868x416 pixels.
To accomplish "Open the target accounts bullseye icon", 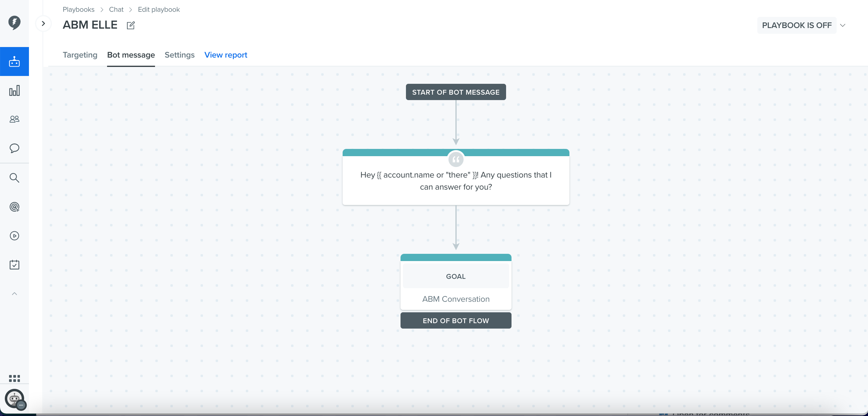I will [14, 207].
